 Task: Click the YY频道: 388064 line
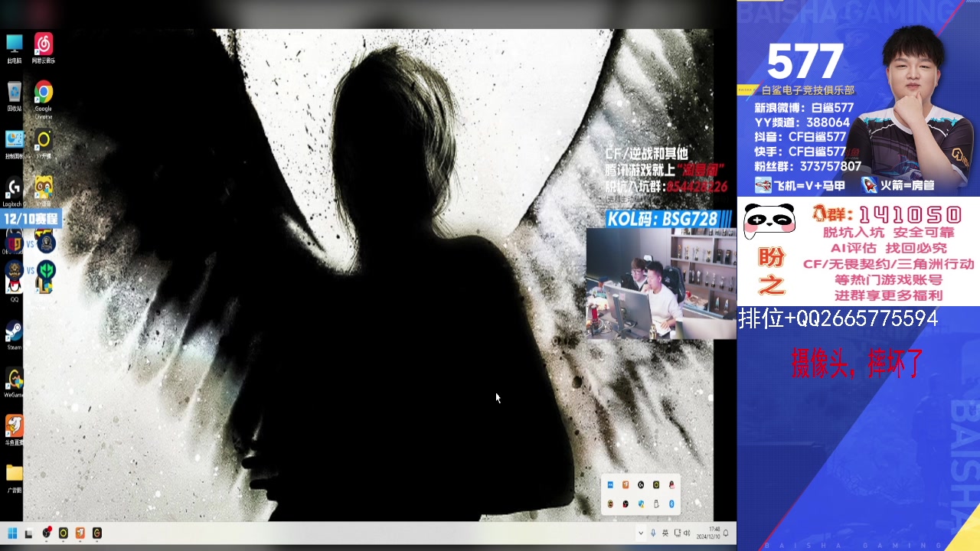pyautogui.click(x=802, y=122)
